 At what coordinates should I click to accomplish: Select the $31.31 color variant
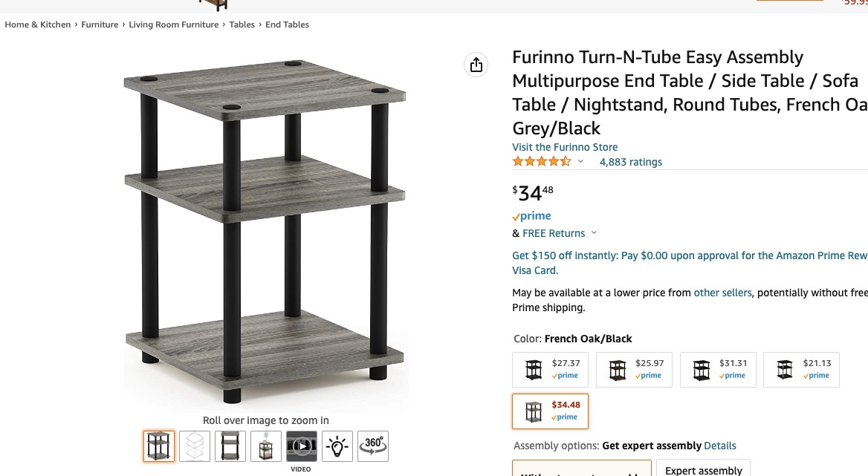coord(718,370)
